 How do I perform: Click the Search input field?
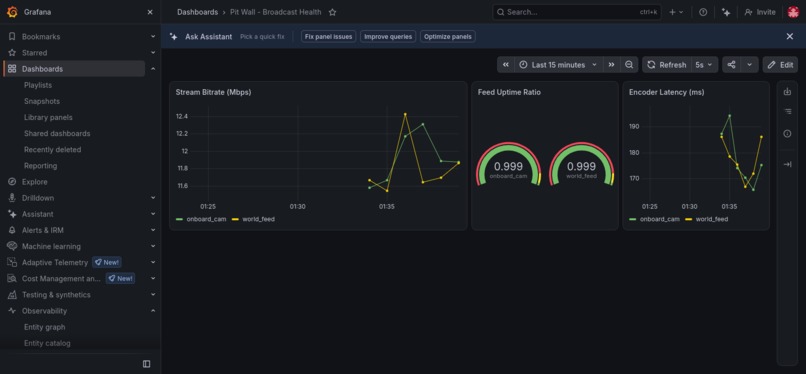[x=577, y=12]
